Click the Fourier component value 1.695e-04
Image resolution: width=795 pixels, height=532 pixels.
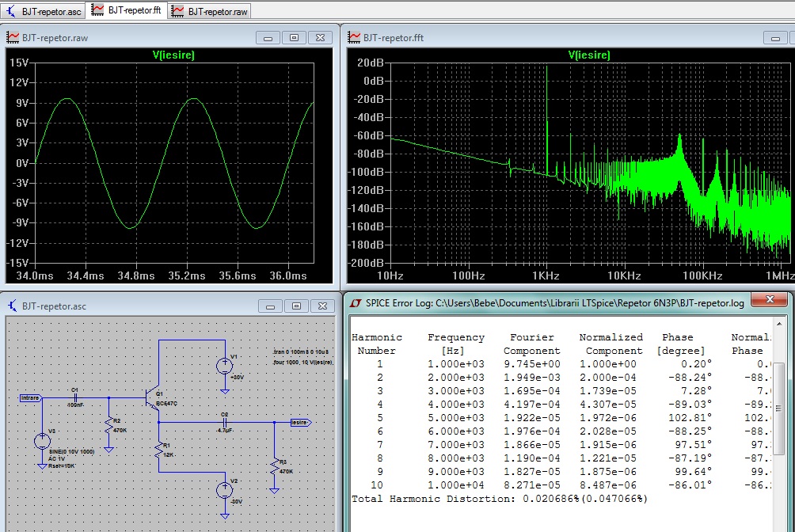click(532, 391)
